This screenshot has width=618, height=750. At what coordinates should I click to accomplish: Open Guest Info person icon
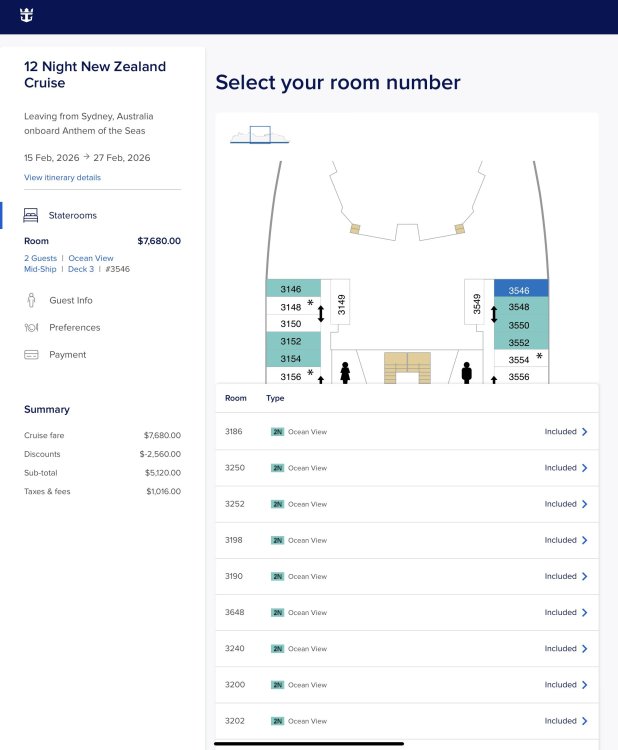[31, 300]
